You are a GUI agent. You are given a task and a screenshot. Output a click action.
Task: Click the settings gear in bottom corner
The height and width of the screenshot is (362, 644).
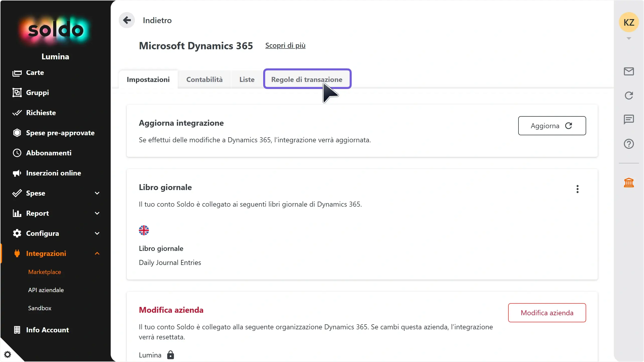pos(8,354)
